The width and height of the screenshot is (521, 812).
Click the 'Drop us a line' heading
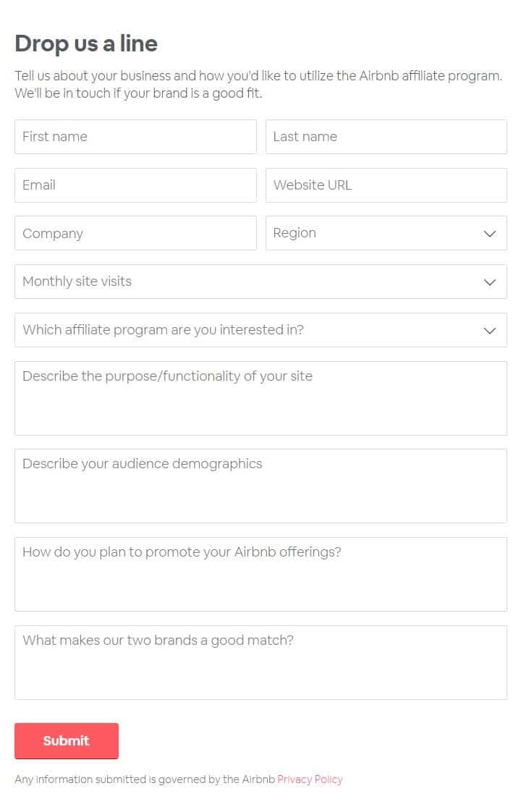(x=86, y=43)
